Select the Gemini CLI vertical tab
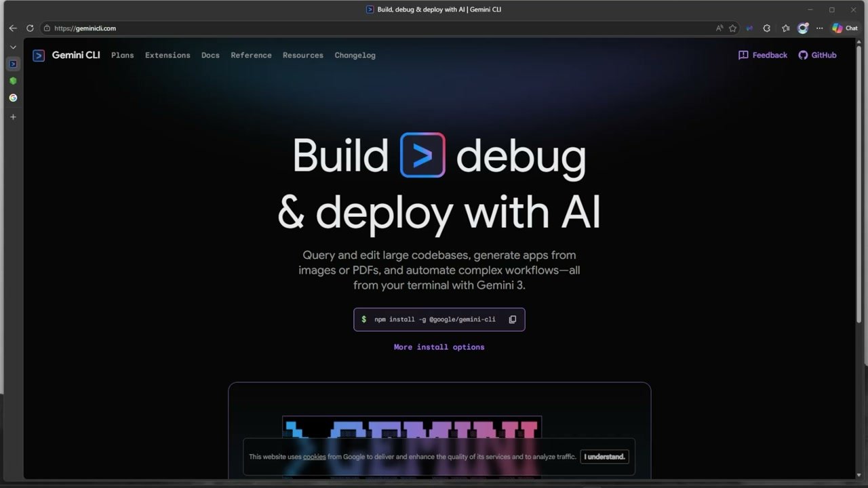This screenshot has height=488, width=868. pos(13,64)
